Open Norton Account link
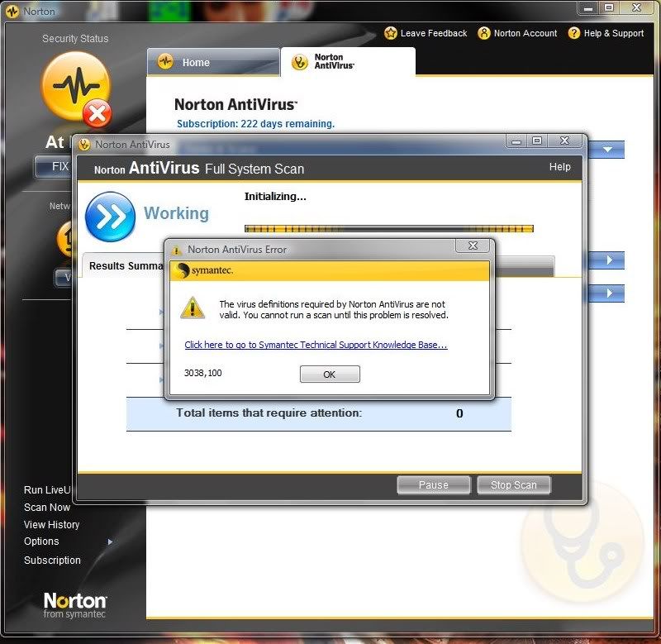Image resolution: width=661 pixels, height=644 pixels. tap(525, 33)
